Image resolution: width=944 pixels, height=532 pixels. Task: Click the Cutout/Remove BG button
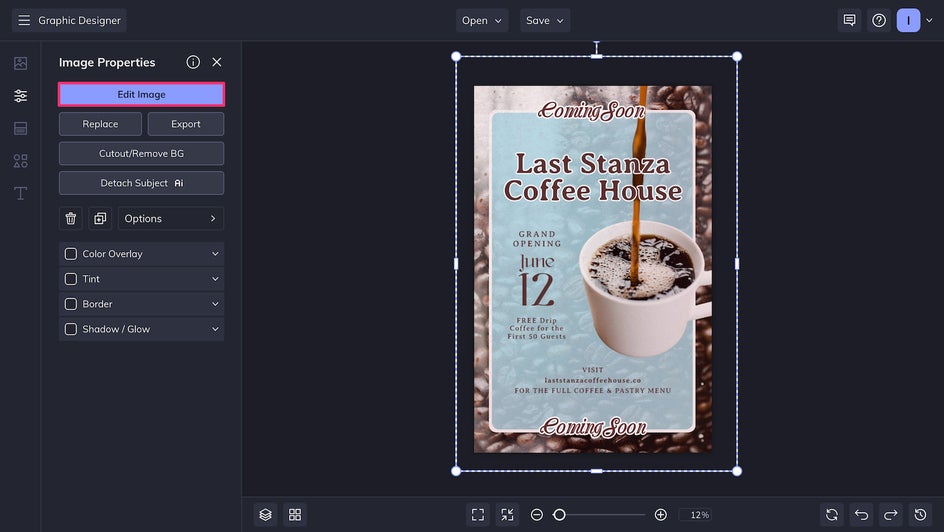point(141,153)
